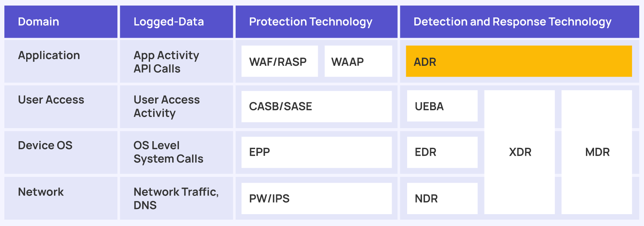This screenshot has height=226, width=644.
Task: Choose the EPP box
Action: [x=317, y=152]
